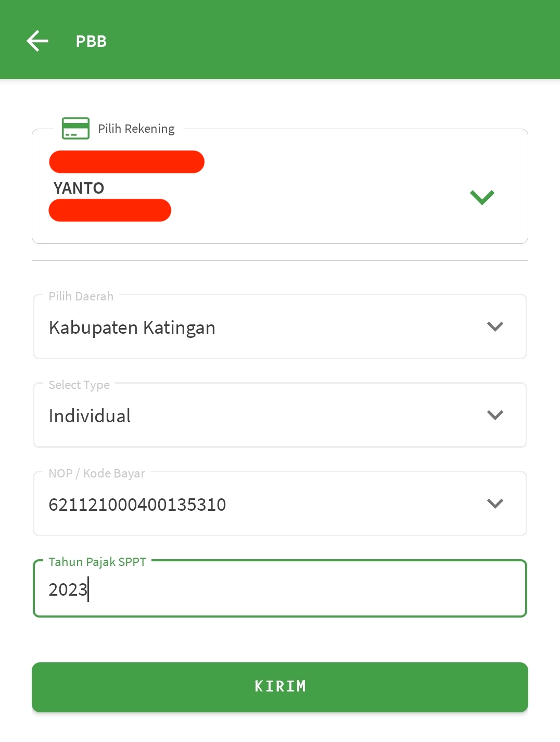
Task: Click the Pilih Daerah dropdown arrow icon
Action: click(495, 326)
